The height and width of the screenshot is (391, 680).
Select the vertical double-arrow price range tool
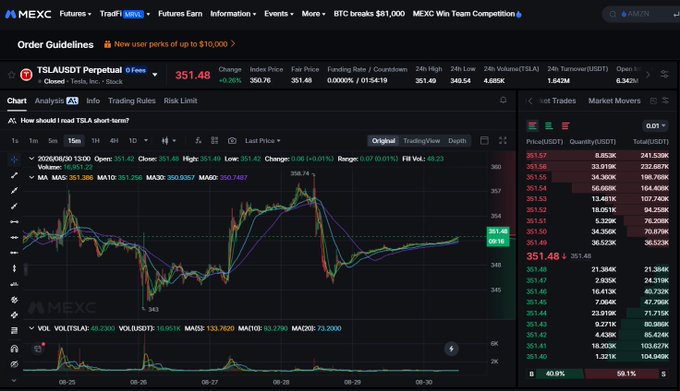(x=14, y=268)
